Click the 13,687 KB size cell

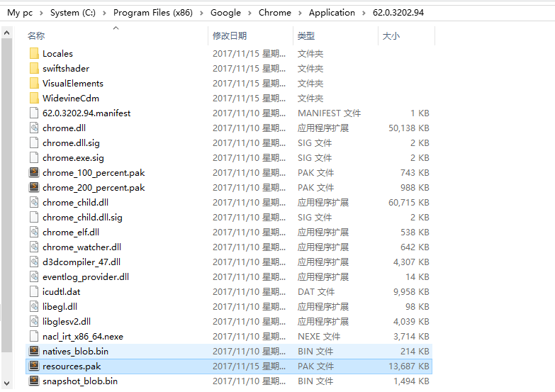click(409, 366)
